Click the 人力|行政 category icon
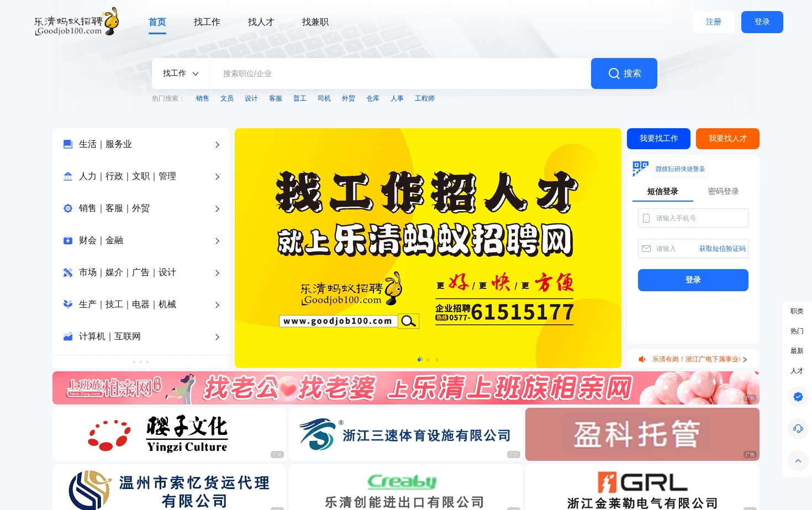812x510 pixels. tap(68, 176)
